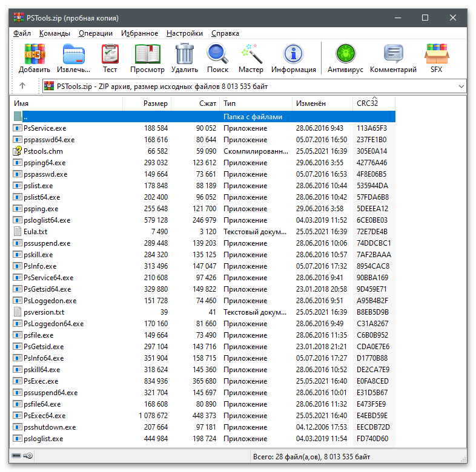
Task: Select pssuspend64.exe file name
Action: coord(51,393)
